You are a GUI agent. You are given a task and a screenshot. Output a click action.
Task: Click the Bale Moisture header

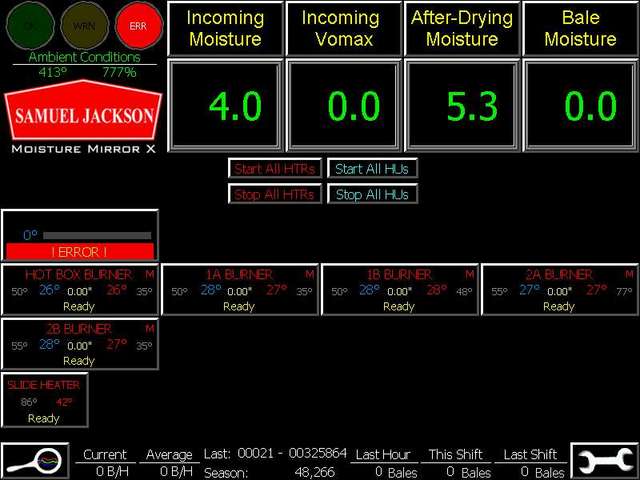[581, 28]
